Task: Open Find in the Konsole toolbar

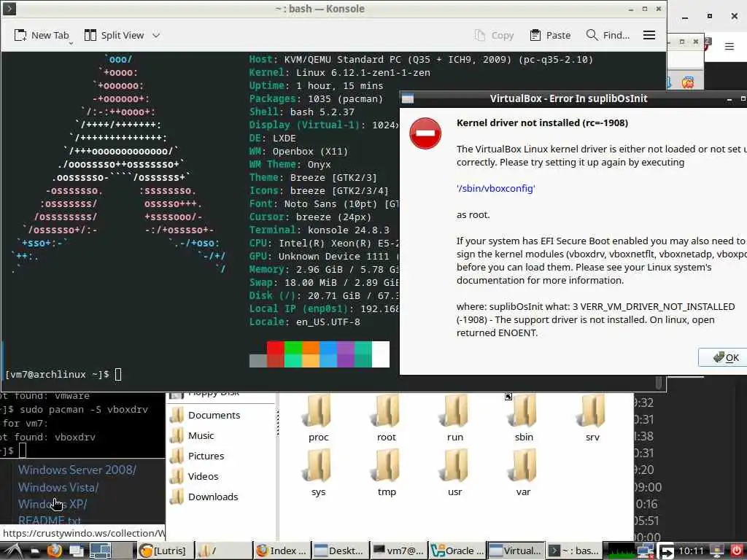Action: 608,35
